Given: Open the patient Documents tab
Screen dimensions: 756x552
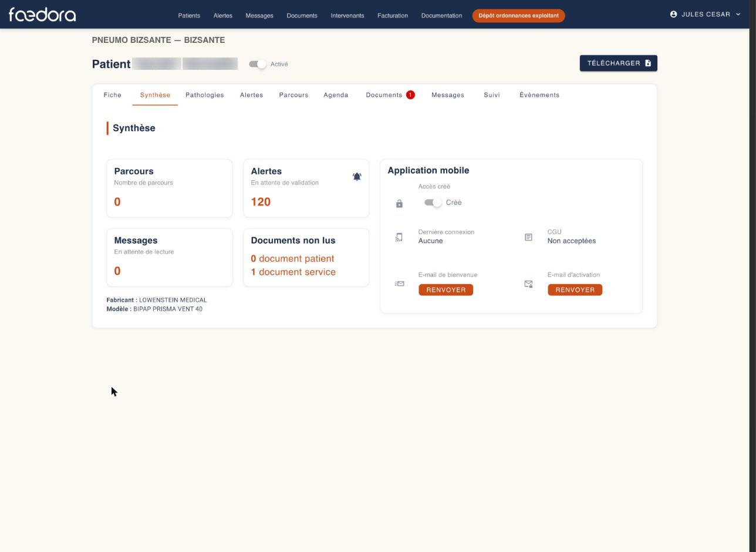Looking at the screenshot, I should point(390,95).
